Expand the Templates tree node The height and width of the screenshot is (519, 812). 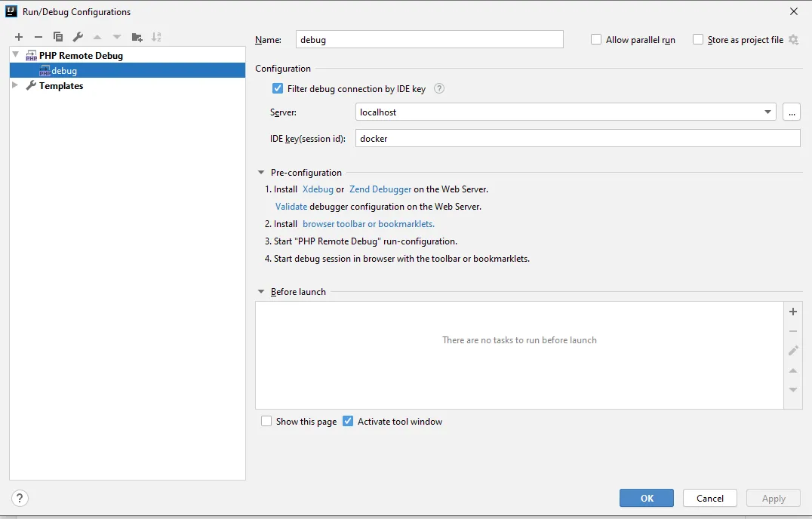pos(15,85)
